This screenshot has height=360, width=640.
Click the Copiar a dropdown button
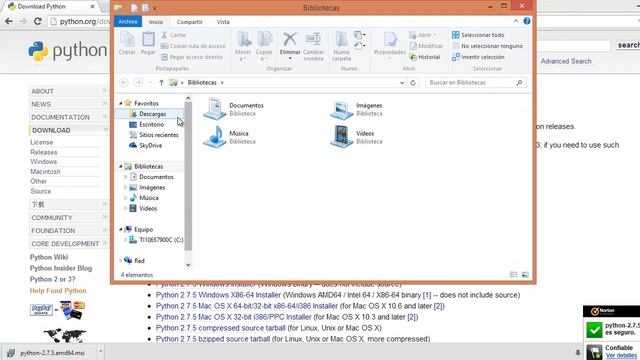click(264, 47)
